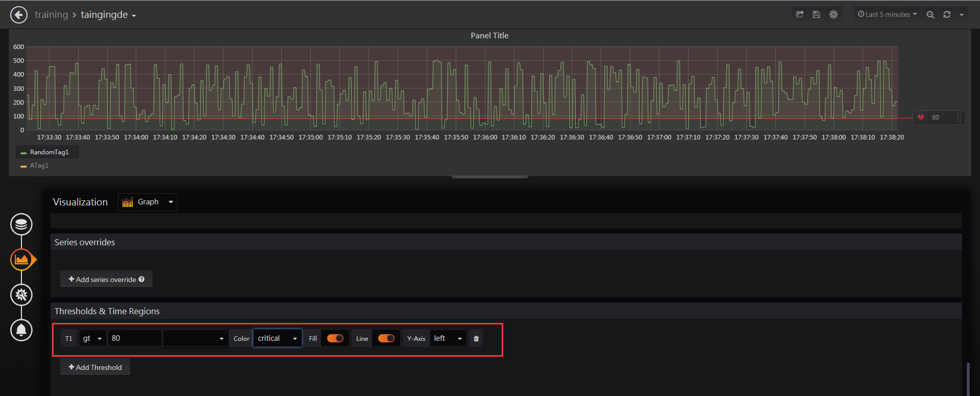Click the Thresholds & Time Regions header
The image size is (980, 396).
click(107, 311)
